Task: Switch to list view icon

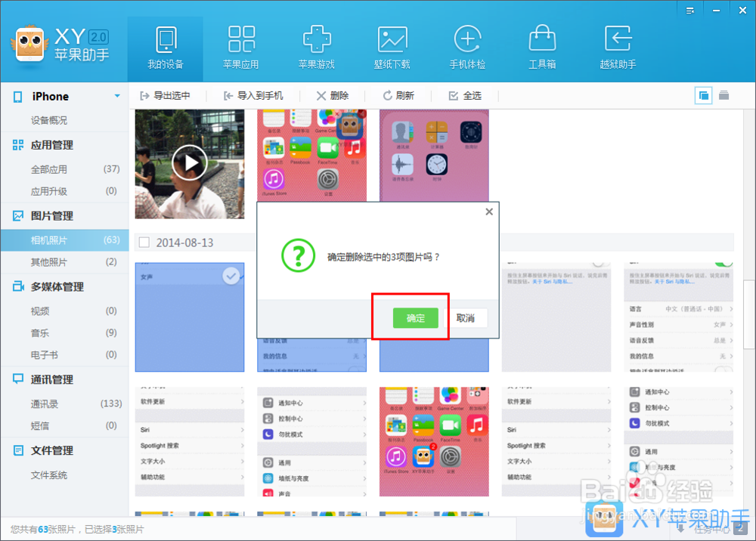Action: click(723, 95)
